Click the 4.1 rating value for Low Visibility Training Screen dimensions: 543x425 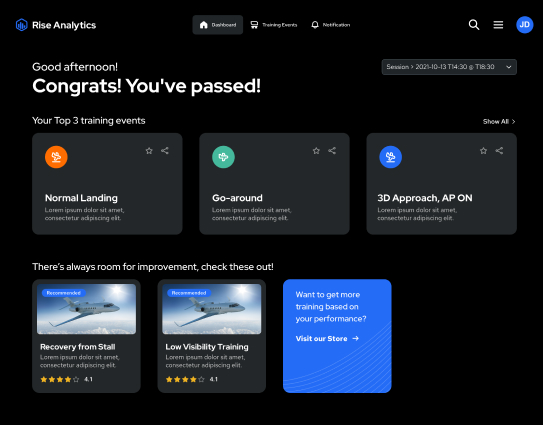click(x=214, y=379)
